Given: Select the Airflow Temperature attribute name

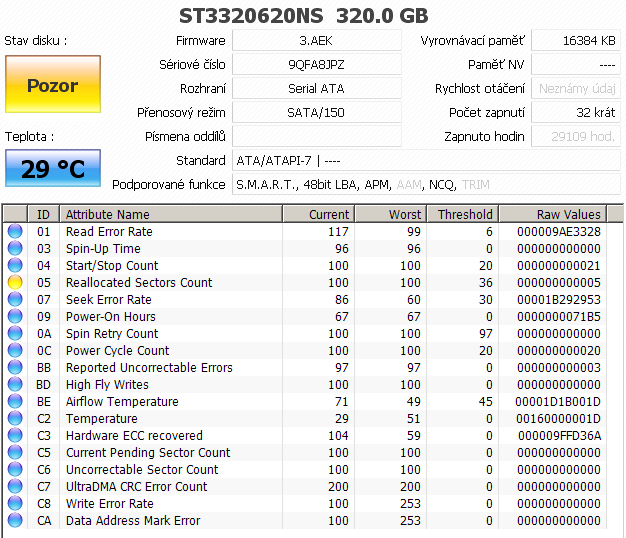Looking at the screenshot, I should (x=122, y=402).
